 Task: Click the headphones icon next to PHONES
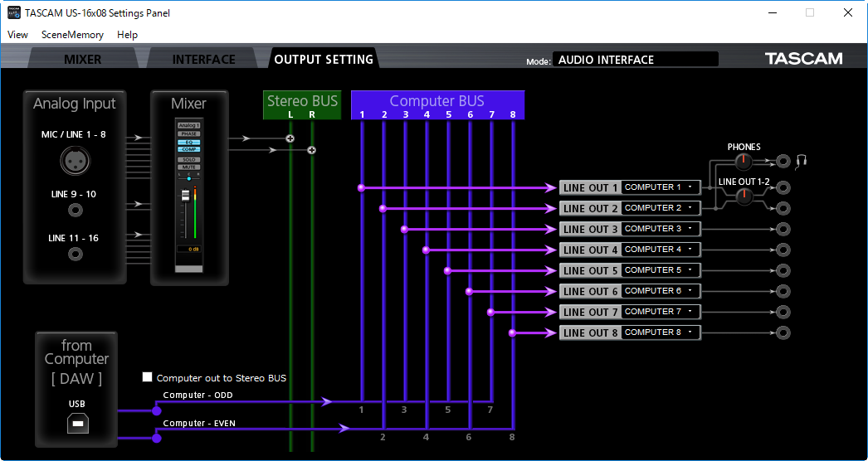coord(801,161)
